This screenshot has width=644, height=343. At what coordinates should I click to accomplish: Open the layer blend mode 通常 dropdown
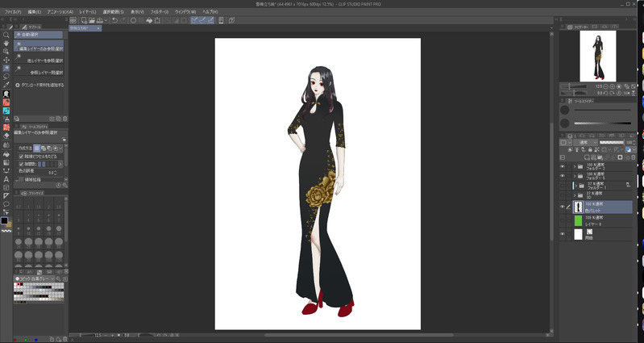tap(585, 142)
